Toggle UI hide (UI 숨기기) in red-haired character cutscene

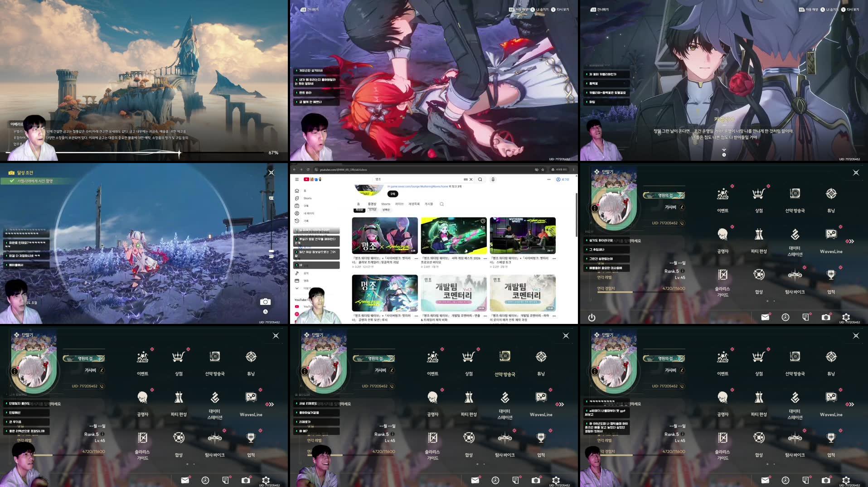539,10
